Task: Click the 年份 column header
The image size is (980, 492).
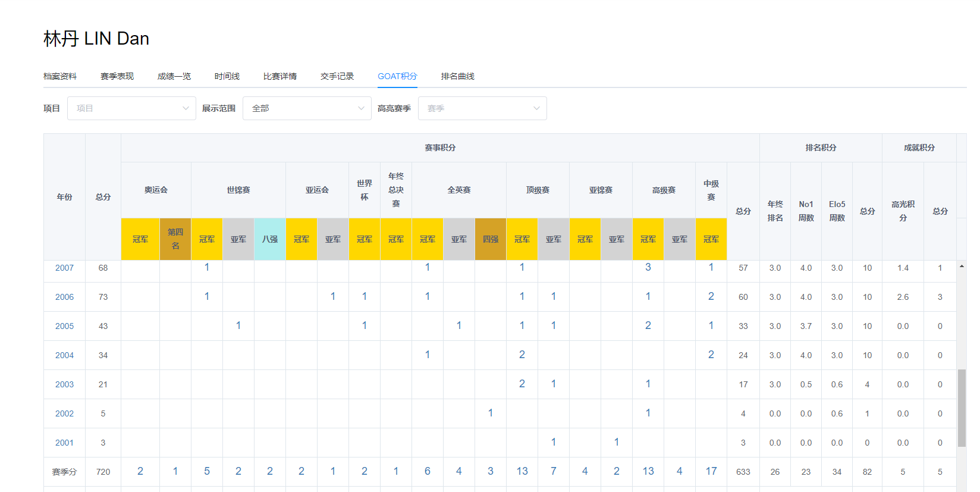Action: pyautogui.click(x=64, y=197)
